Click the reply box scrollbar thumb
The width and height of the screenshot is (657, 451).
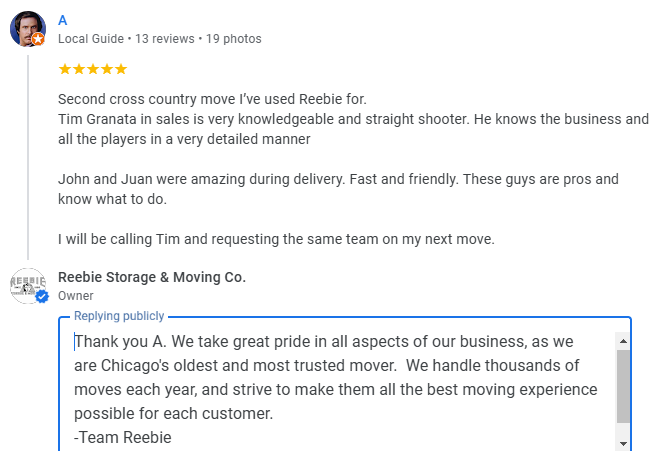[x=623, y=385]
